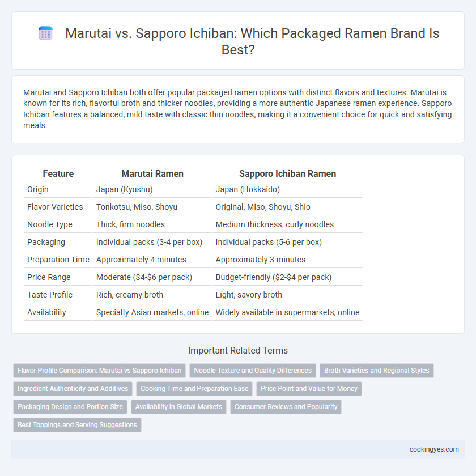The width and height of the screenshot is (476, 476).
Task: Click Packaging Design and Portion Size tag
Action: (70, 407)
